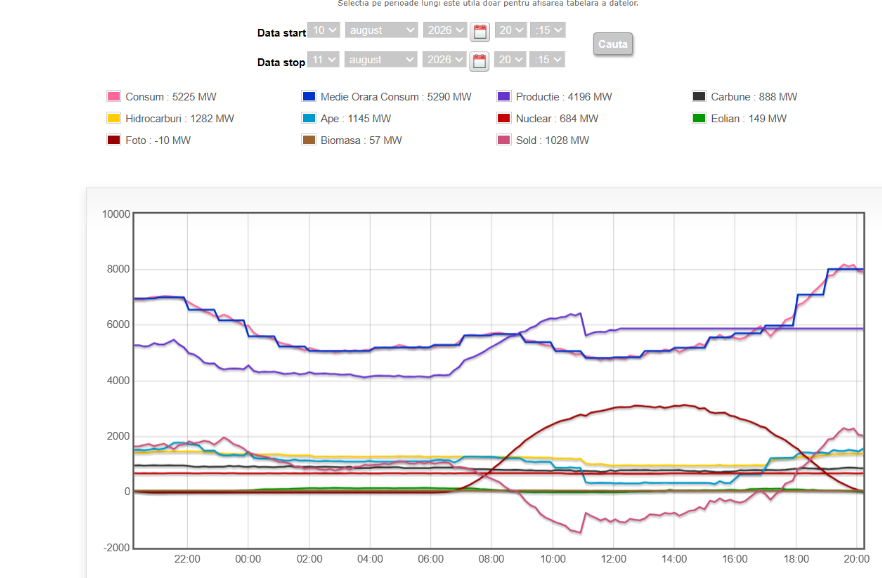Click the 22:00 x-axis time label
882x578 pixels.
pyautogui.click(x=187, y=559)
